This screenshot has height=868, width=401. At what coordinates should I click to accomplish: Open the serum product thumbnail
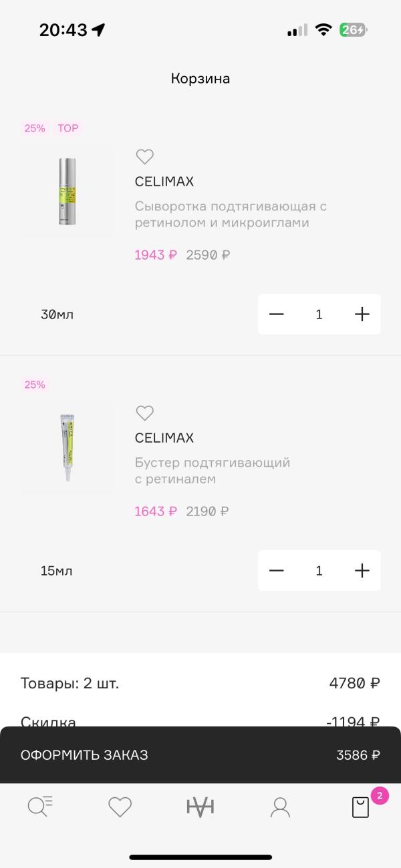coord(68,191)
